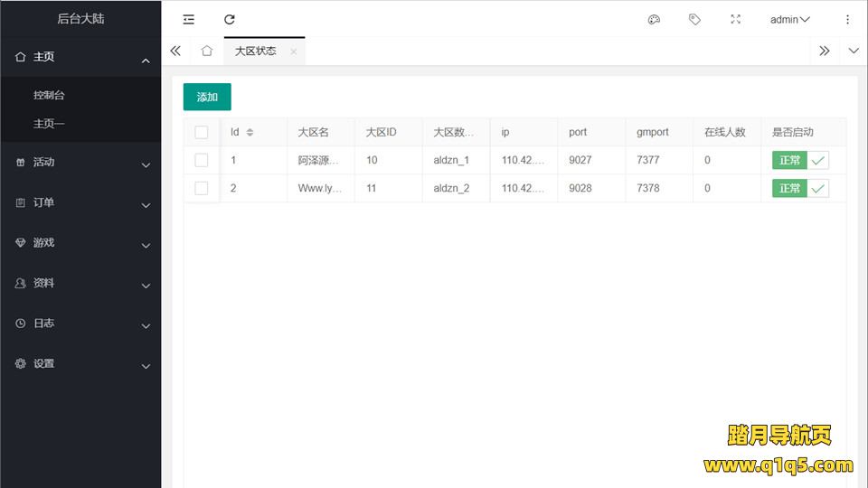868x488 pixels.
Task: Switch to the 大区状态 tab
Action: (x=256, y=52)
